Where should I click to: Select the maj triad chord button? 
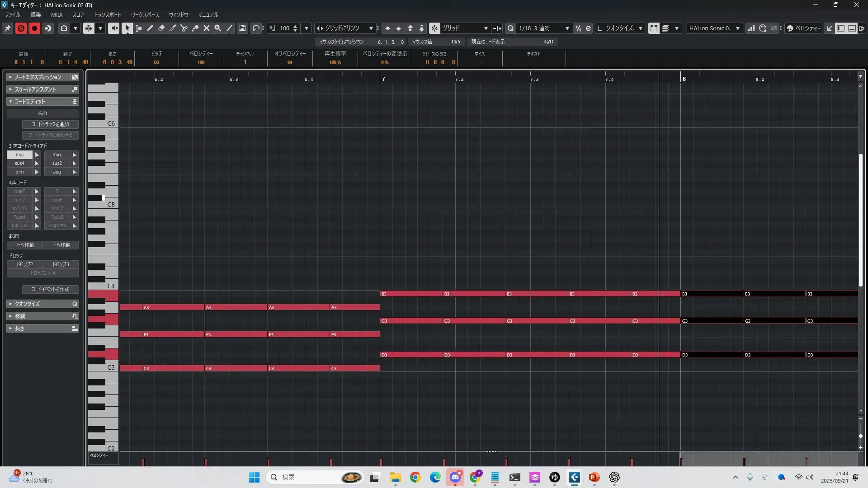coord(19,155)
